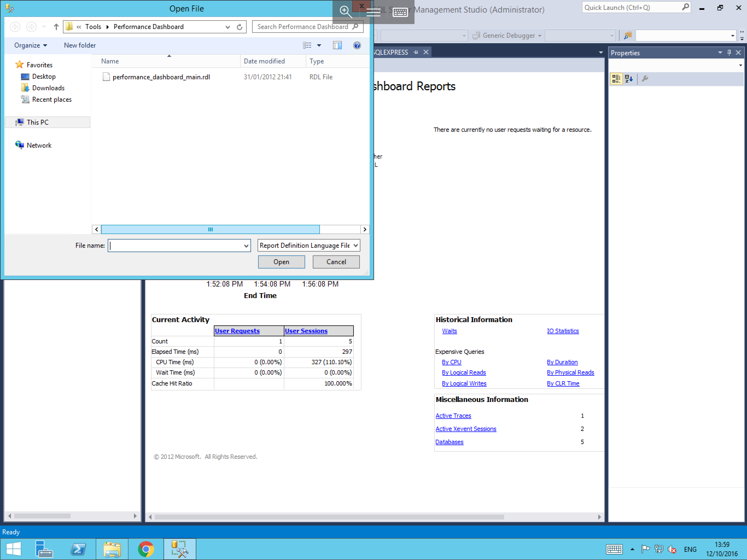Viewport: 747px width, 560px height.
Task: Select performance_dashboard_main.rdl file
Action: [161, 77]
